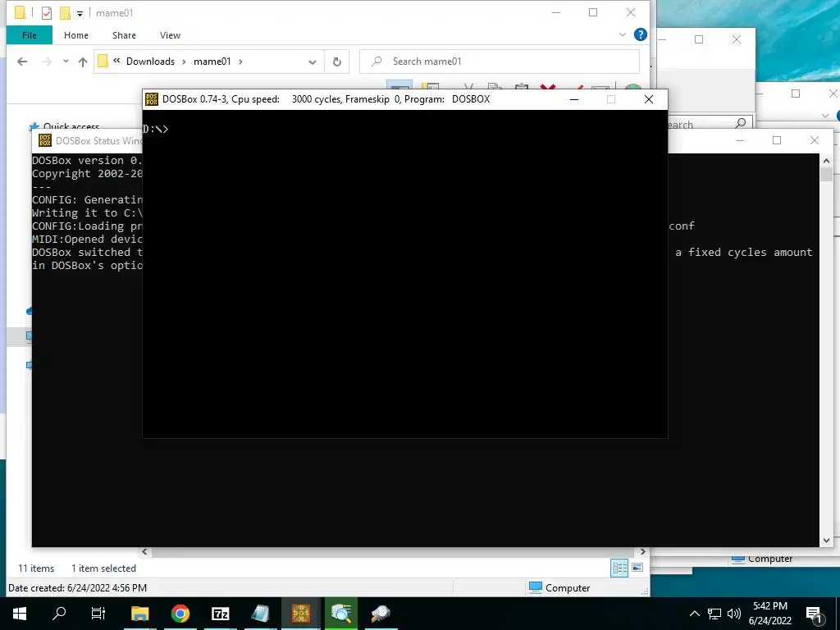This screenshot has width=840, height=630.
Task: Switch to details view in Explorer
Action: [x=620, y=568]
